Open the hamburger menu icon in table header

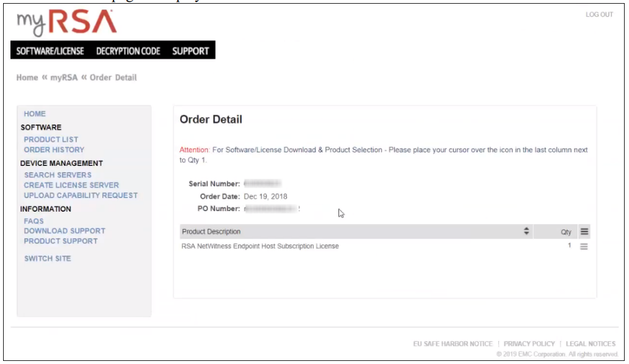coord(584,232)
